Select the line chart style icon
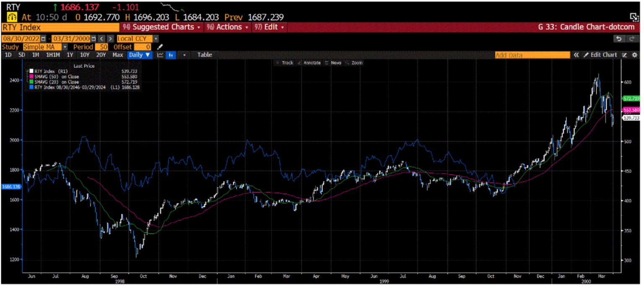The image size is (644, 287). [161, 55]
